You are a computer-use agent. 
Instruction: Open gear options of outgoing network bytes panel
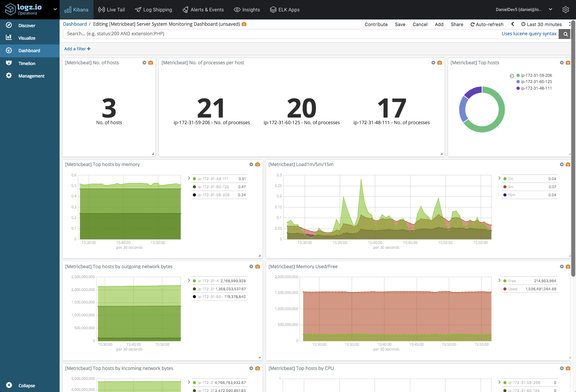click(x=251, y=267)
